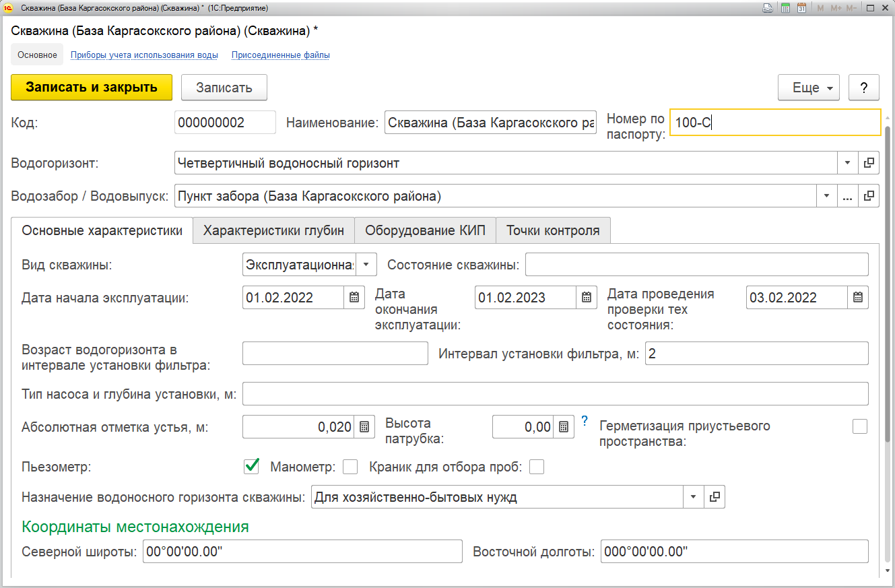The height and width of the screenshot is (588, 895).
Task: Open linked item icon for Назначение водоносного горизонта
Action: 715,497
